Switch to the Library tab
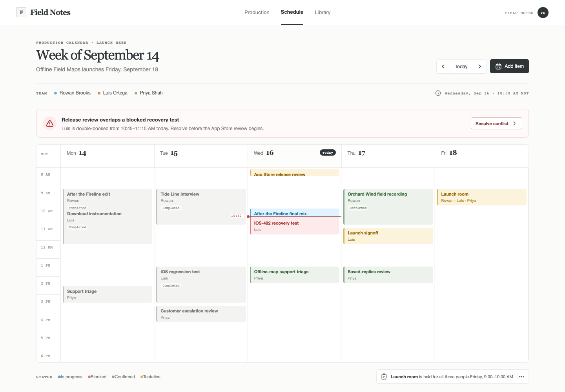565x392 pixels. click(323, 12)
